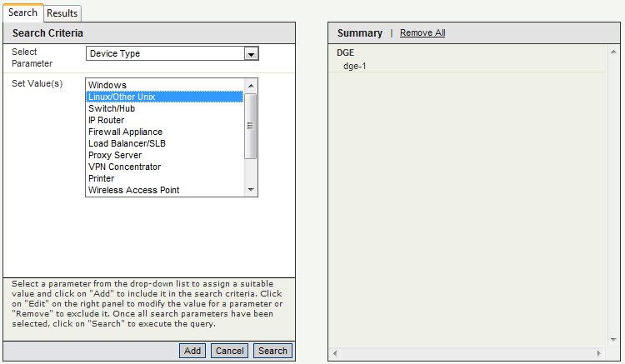Choose Load Balancer/SLB from the list

[127, 143]
